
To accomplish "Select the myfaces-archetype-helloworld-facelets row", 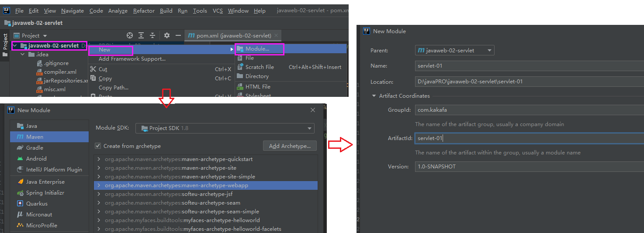I will (205, 229).
